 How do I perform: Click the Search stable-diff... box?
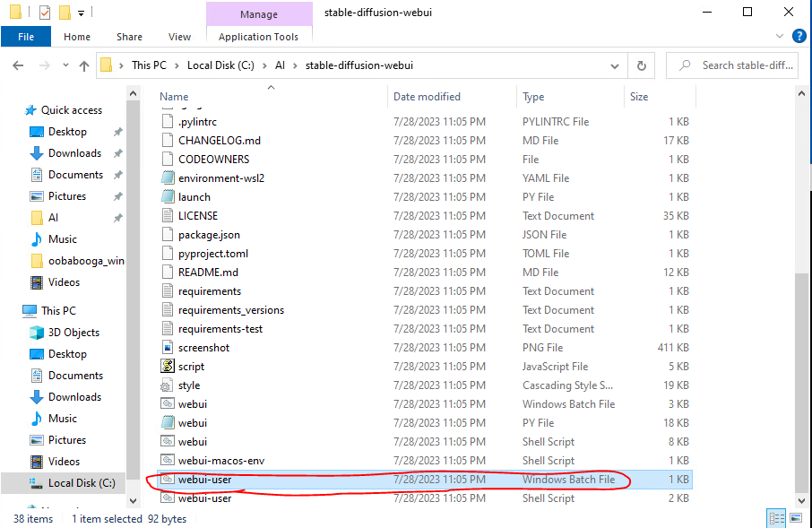pyautogui.click(x=732, y=65)
